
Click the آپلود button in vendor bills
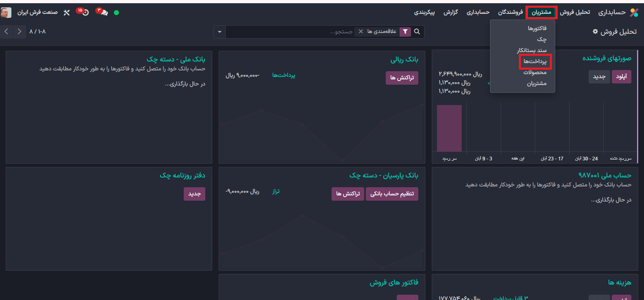(621, 77)
